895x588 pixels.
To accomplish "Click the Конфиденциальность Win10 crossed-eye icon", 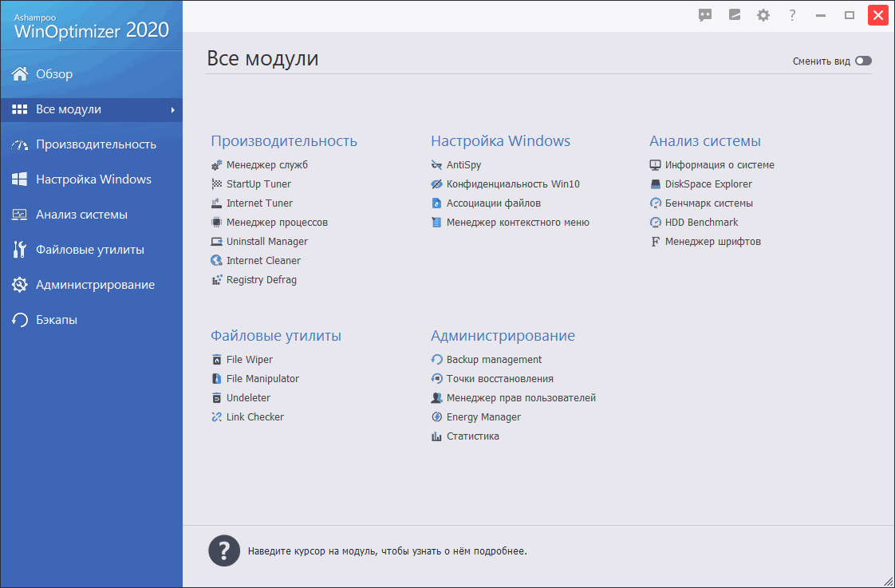I will (436, 184).
